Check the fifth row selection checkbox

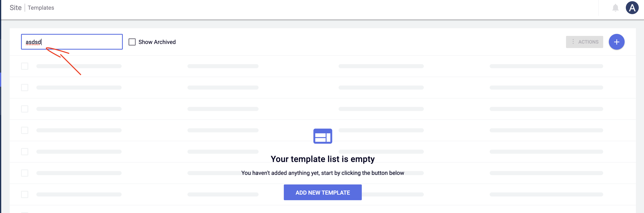24,151
